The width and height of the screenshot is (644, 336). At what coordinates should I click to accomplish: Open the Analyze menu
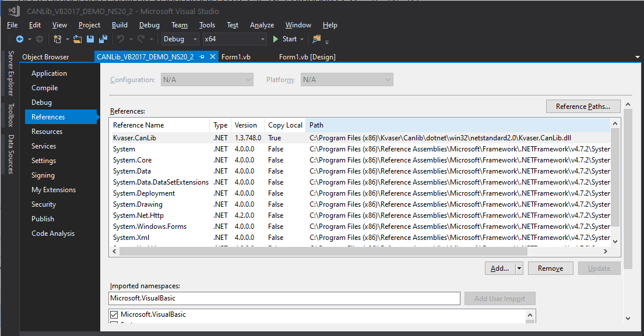[262, 25]
